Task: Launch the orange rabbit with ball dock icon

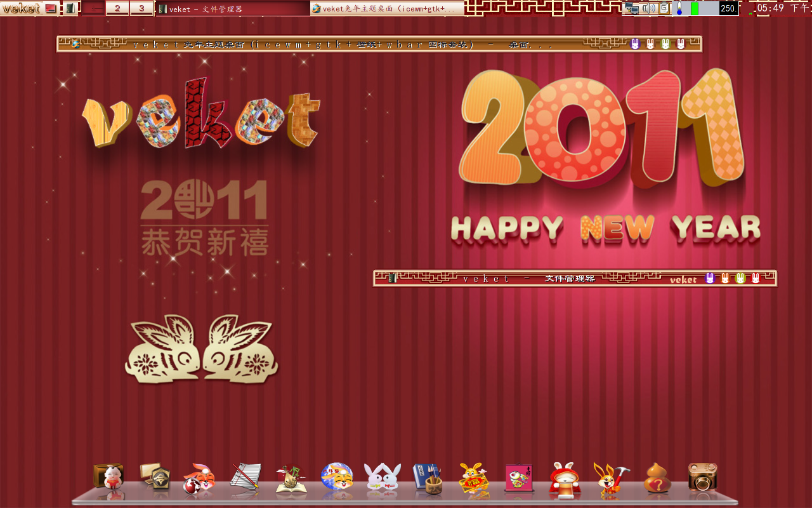Action: (199, 478)
